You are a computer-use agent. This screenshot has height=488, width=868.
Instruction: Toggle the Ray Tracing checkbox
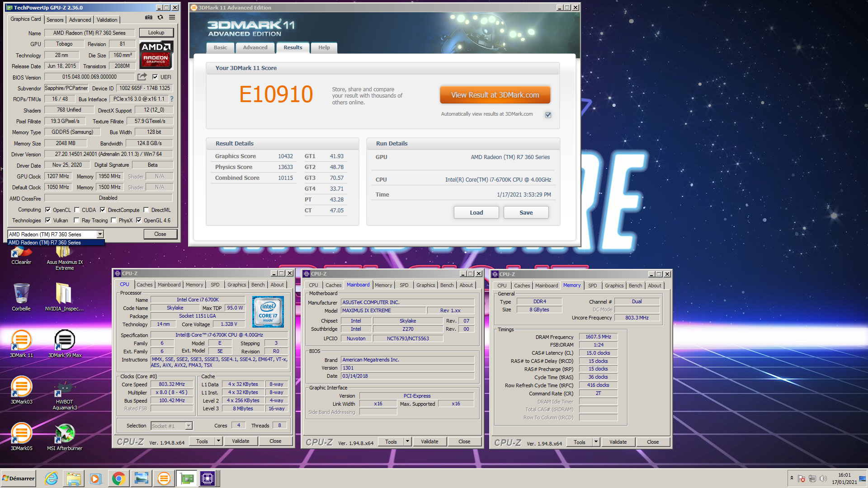pyautogui.click(x=77, y=220)
